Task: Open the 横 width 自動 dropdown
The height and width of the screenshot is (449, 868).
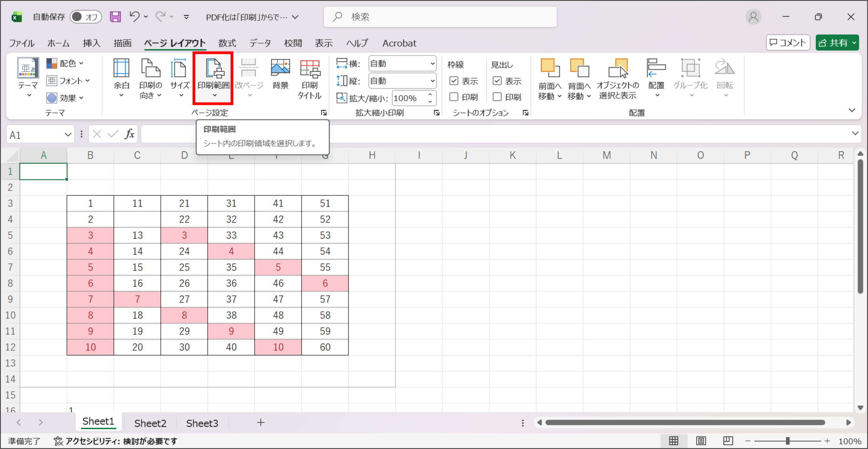Action: tap(402, 63)
